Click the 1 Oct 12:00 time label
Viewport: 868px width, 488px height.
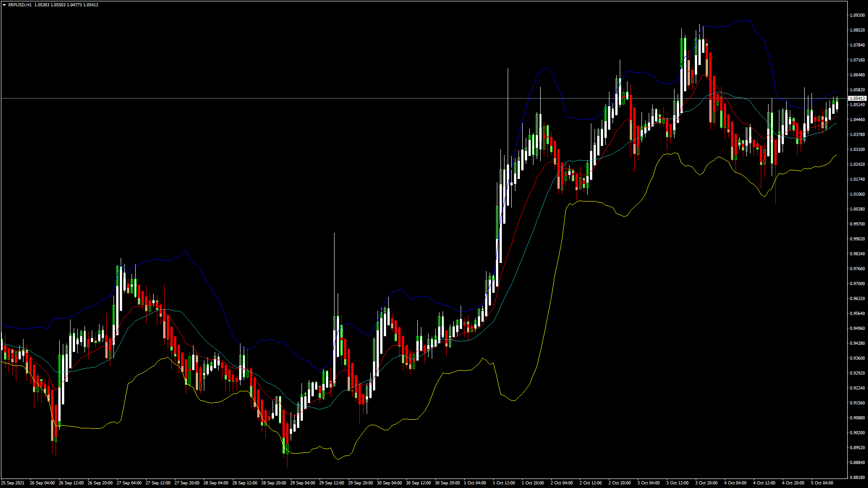504,483
